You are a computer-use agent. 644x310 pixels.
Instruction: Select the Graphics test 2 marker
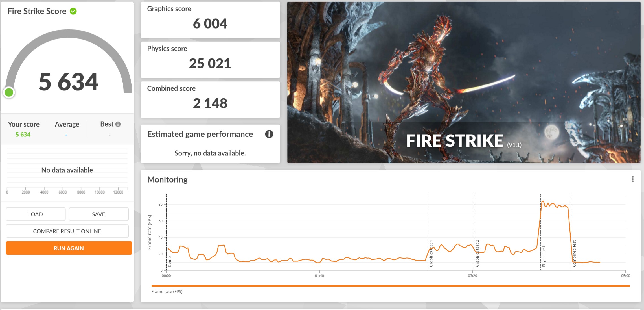click(477, 253)
